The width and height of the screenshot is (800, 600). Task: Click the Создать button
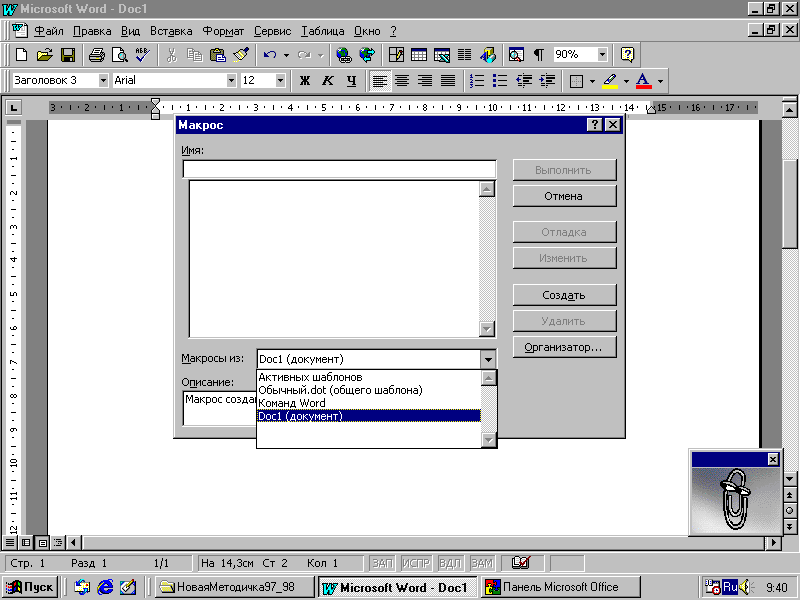564,295
